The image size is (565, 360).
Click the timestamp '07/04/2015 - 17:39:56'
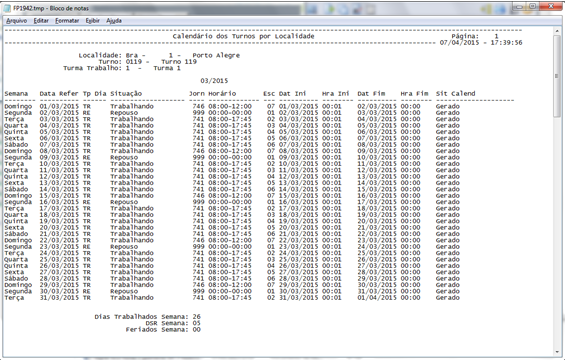click(481, 43)
